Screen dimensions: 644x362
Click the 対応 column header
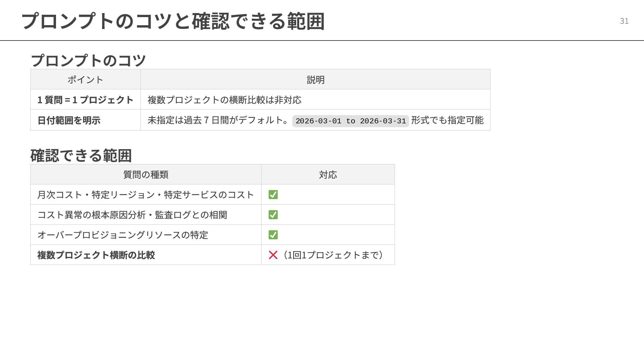pos(328,175)
